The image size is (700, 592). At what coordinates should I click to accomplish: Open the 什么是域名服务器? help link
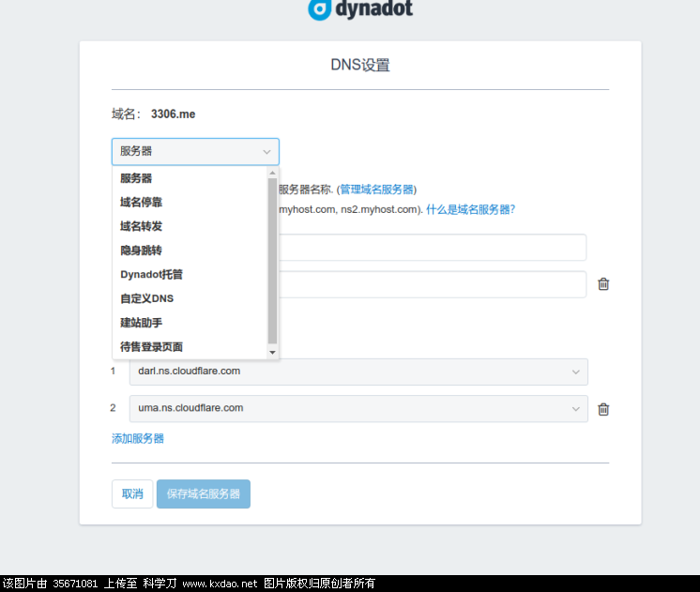pos(470,209)
